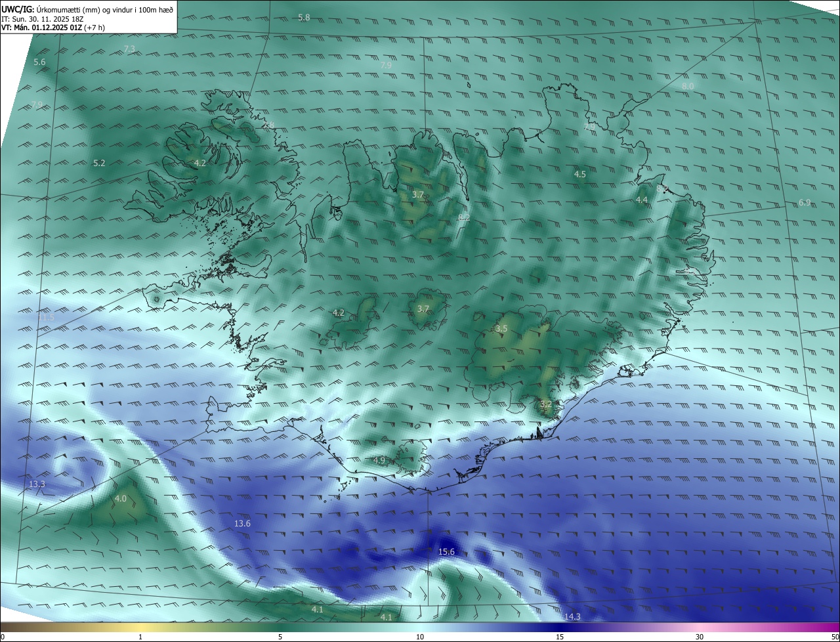Click the 3.2 value label
The height and width of the screenshot is (642, 840).
[x=545, y=404]
